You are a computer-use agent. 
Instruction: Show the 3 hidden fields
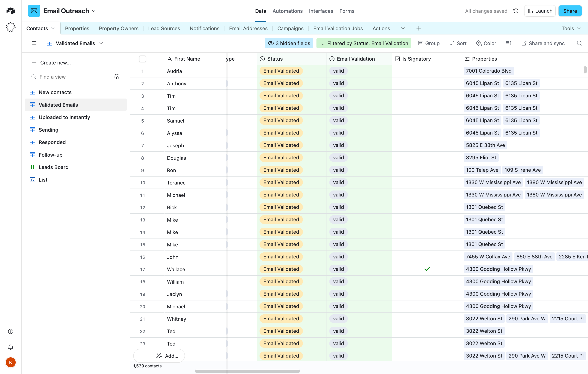pos(289,43)
